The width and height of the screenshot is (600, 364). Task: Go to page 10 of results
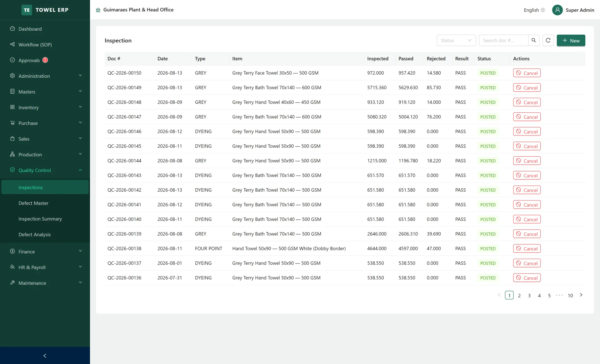pos(570,295)
